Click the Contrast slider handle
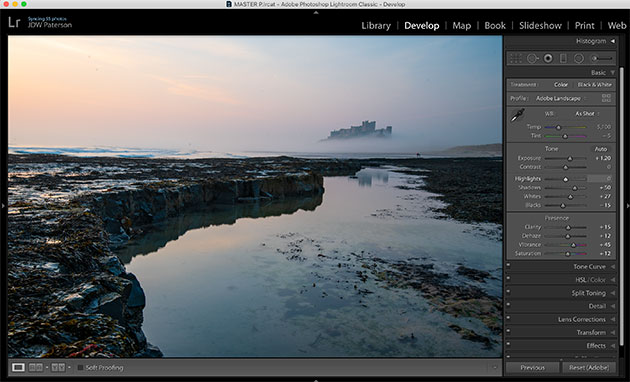The width and height of the screenshot is (630, 382). tap(565, 167)
